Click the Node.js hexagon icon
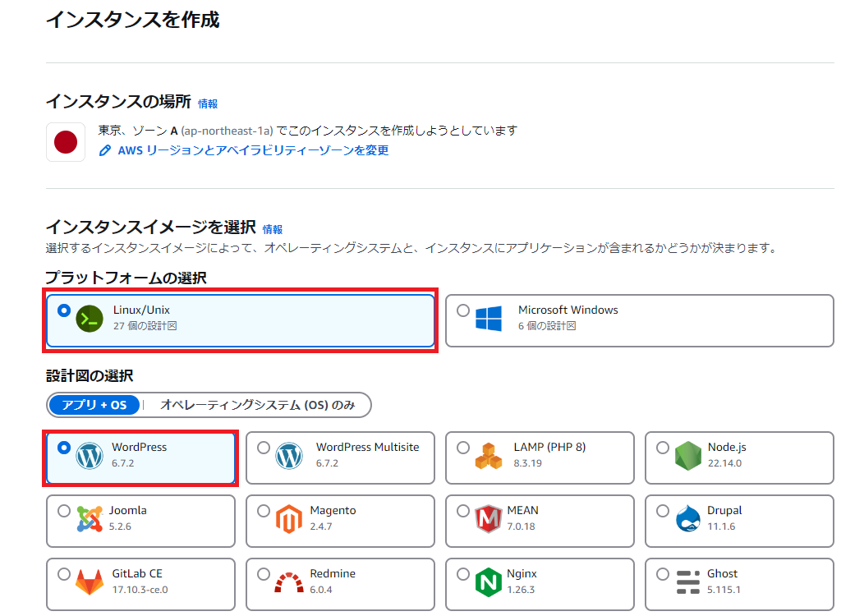864x616 pixels. pyautogui.click(x=688, y=456)
